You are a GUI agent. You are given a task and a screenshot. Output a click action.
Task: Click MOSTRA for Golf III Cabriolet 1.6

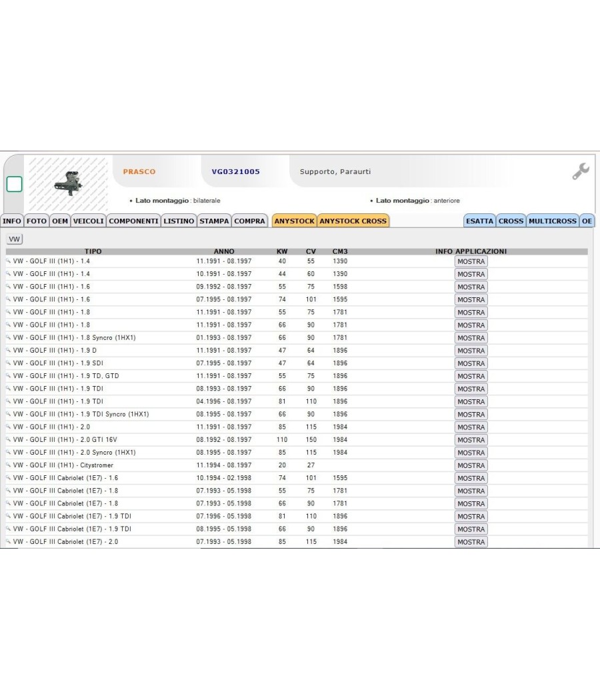471,478
